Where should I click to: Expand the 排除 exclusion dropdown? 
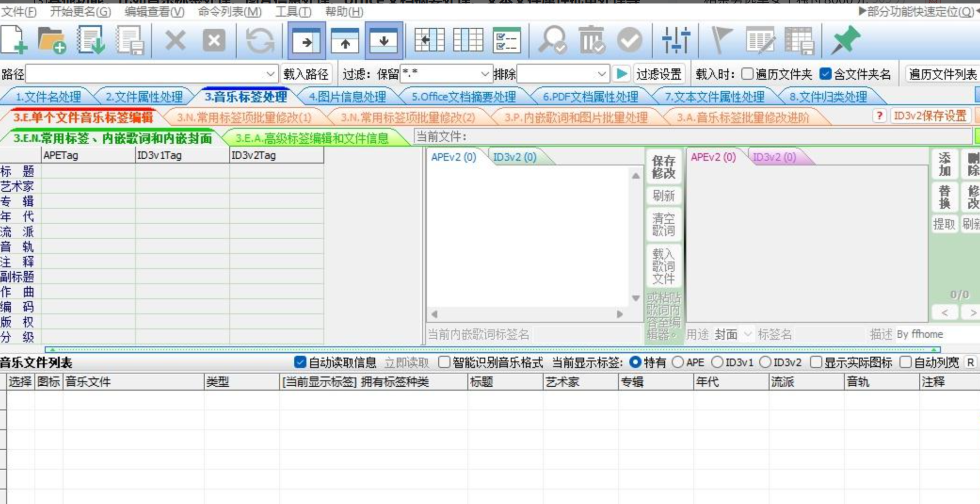click(601, 74)
